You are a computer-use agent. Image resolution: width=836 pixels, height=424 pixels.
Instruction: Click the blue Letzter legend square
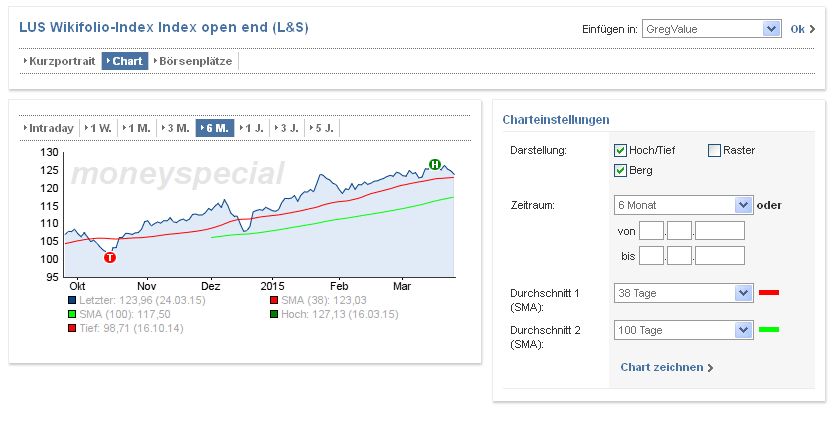(72, 300)
